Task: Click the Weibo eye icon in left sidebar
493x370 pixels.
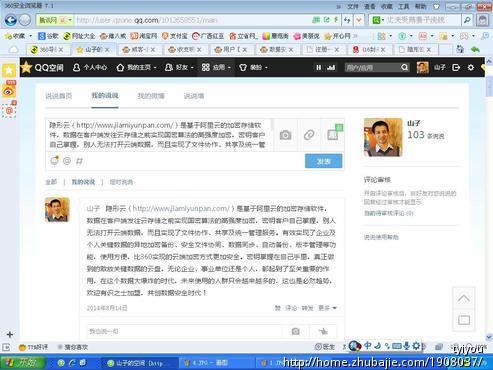Action: tap(9, 90)
